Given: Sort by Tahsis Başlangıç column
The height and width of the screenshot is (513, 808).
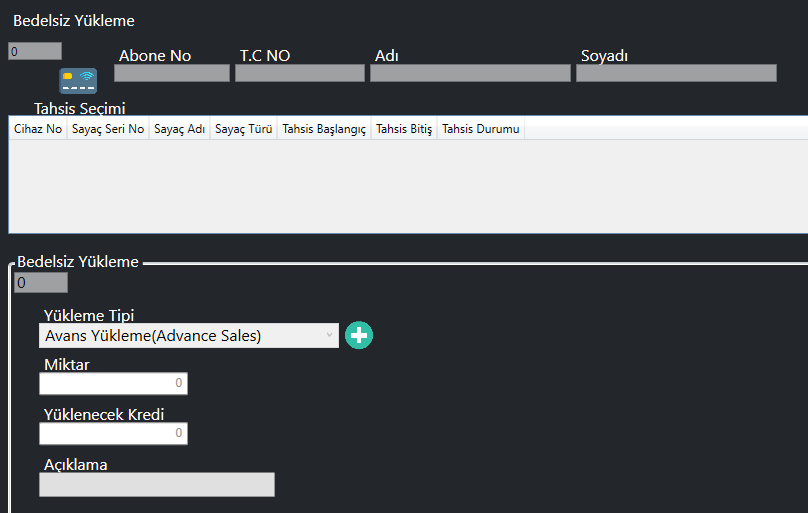Looking at the screenshot, I should [324, 129].
